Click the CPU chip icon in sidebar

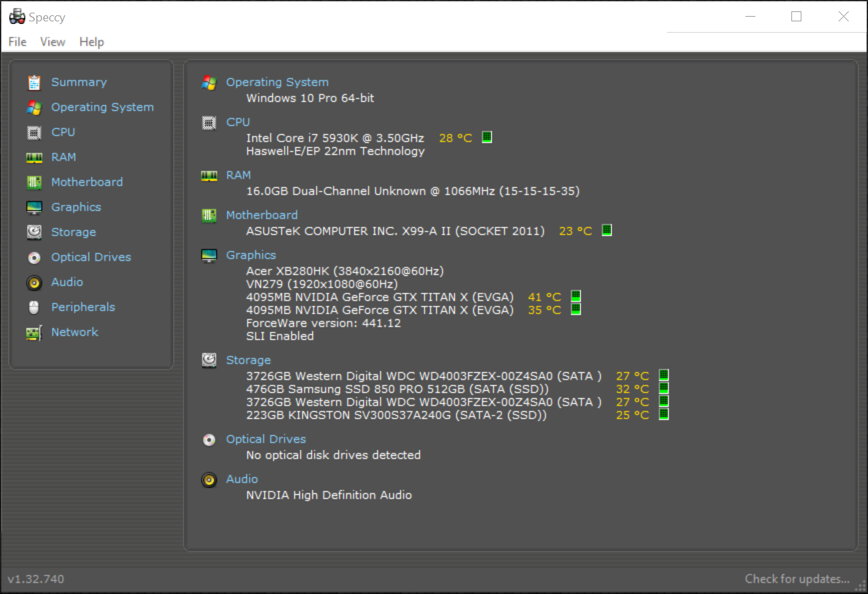click(x=34, y=132)
